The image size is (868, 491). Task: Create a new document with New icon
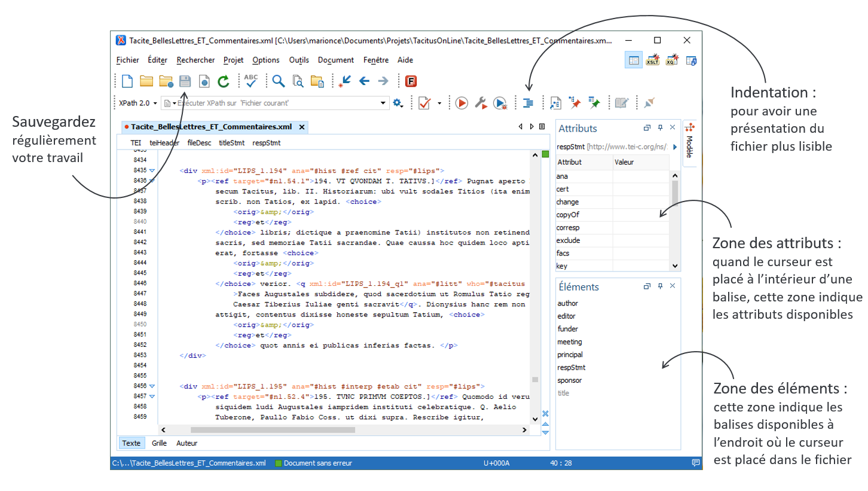coord(127,81)
